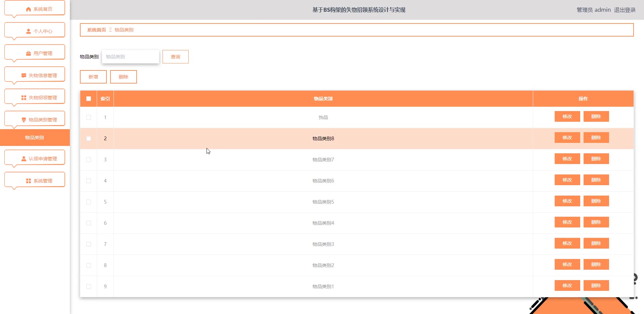Click the page title 基于BS构架的失物招领系统设计与实现

click(x=359, y=10)
